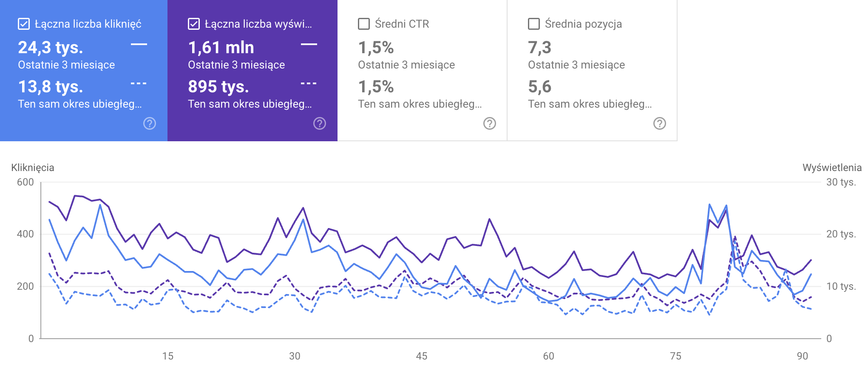Screen dimensions: 868x371
Task: Select the Średnia pozycja card title
Action: [x=583, y=24]
